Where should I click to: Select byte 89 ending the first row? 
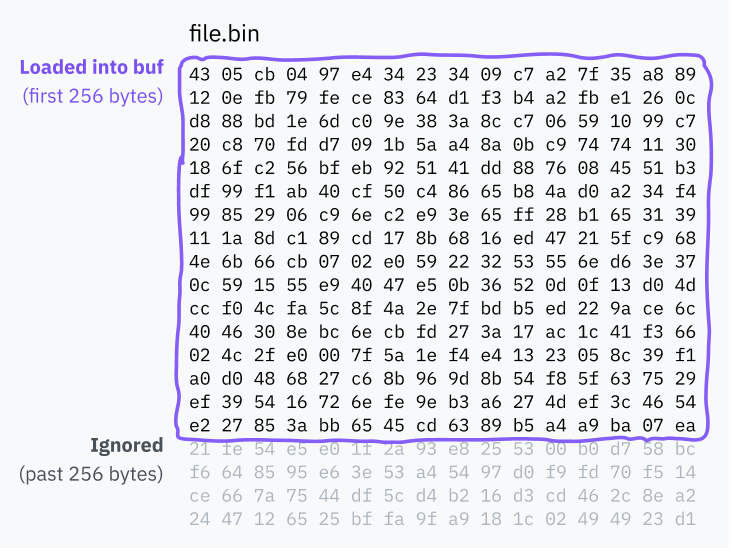[x=684, y=75]
